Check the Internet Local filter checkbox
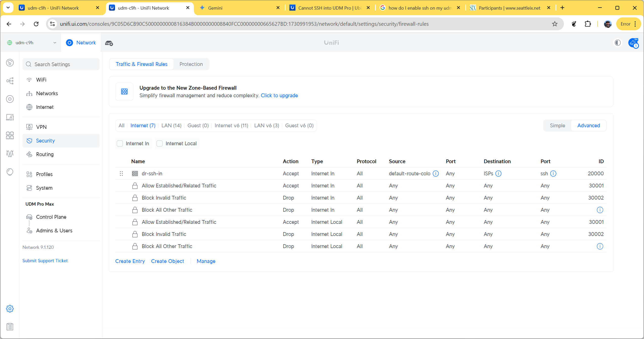This screenshot has height=339, width=644. coord(159,143)
